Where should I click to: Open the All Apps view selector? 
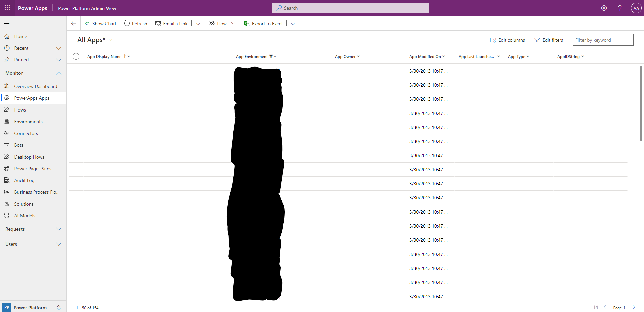pos(111,40)
